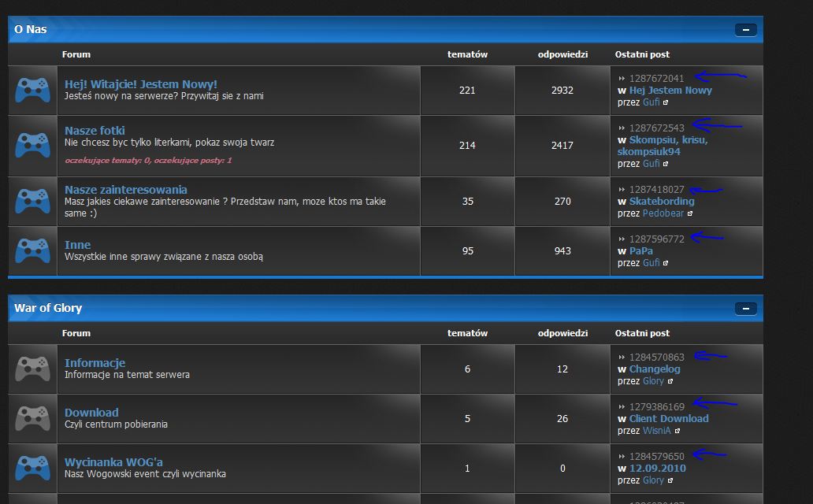Image resolution: width=813 pixels, height=504 pixels.
Task: Click timestamp 1287672041
Action: click(656, 78)
